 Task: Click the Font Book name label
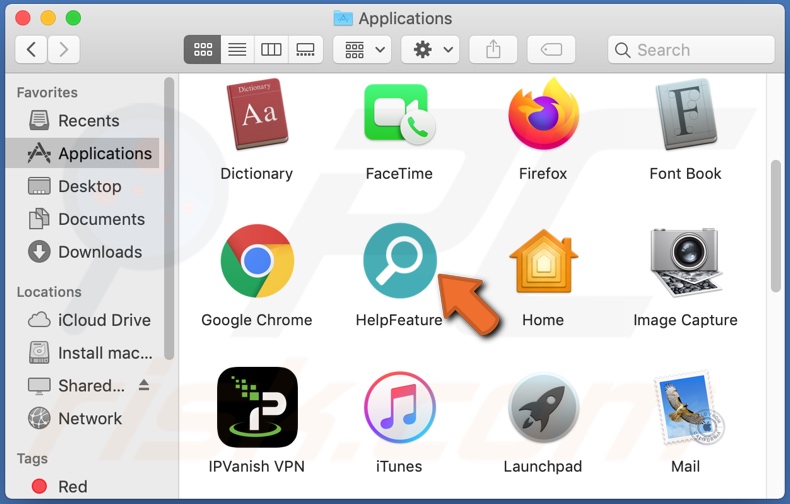point(685,173)
